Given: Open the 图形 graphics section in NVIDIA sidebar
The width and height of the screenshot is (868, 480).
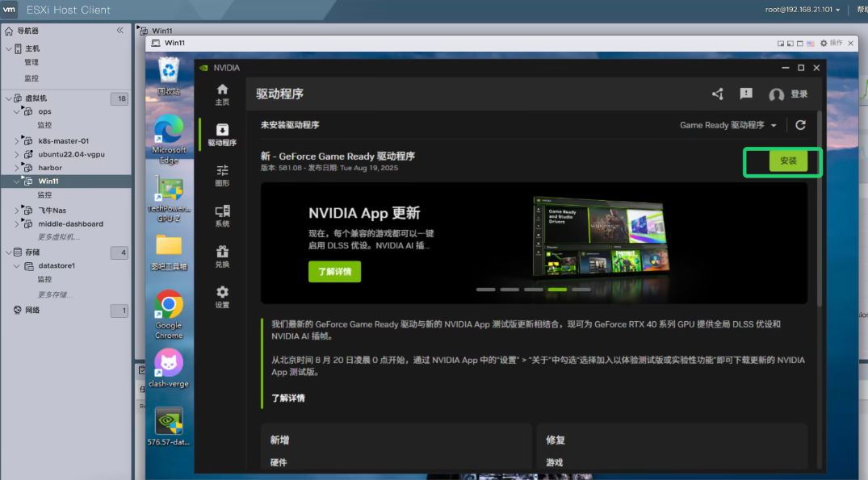Looking at the screenshot, I should tap(222, 175).
